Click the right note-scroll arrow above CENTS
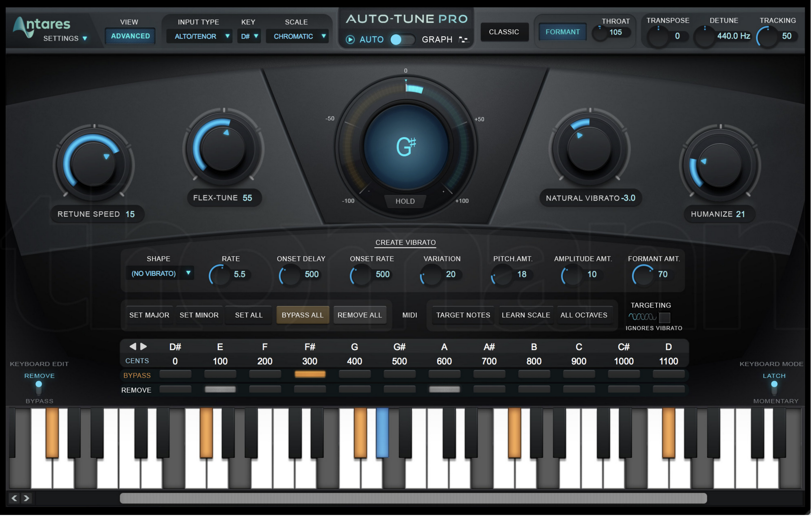 pos(143,346)
